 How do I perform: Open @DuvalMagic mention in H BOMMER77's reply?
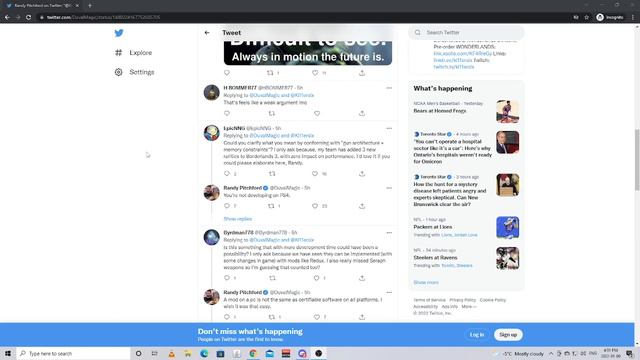(x=264, y=95)
